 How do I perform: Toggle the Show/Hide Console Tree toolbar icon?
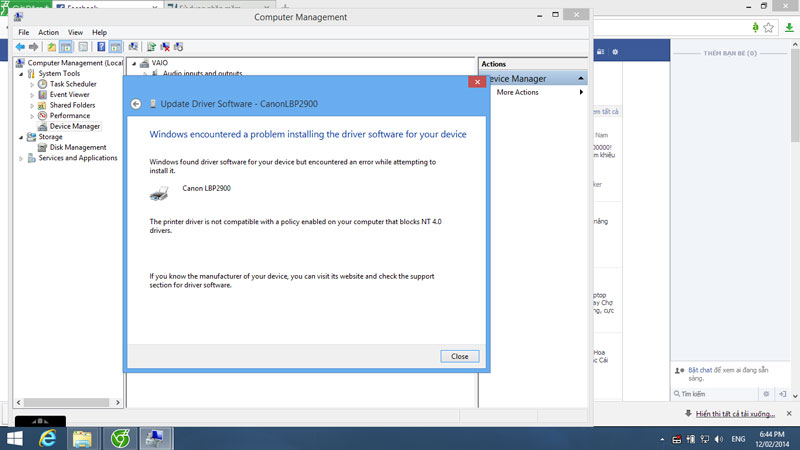66,47
